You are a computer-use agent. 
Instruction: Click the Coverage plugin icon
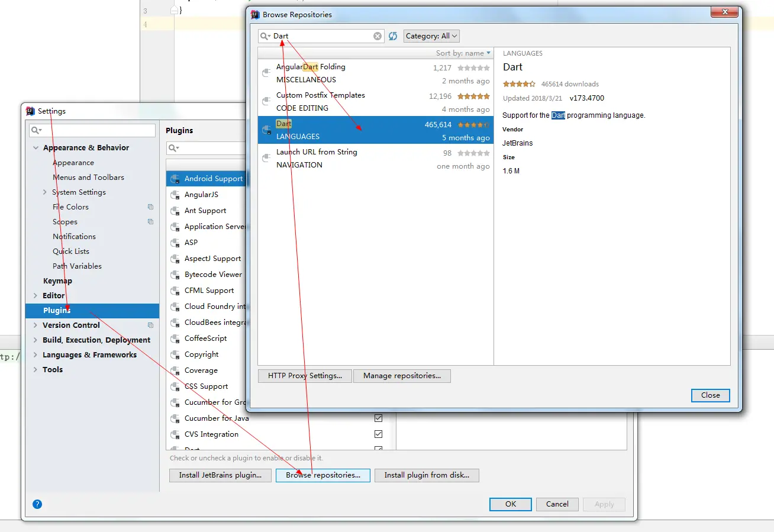click(x=175, y=370)
